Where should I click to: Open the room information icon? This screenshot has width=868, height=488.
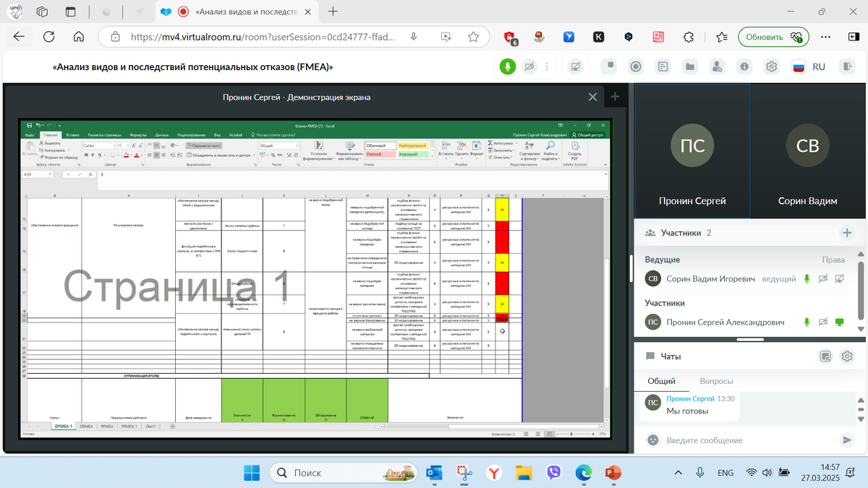pos(744,67)
